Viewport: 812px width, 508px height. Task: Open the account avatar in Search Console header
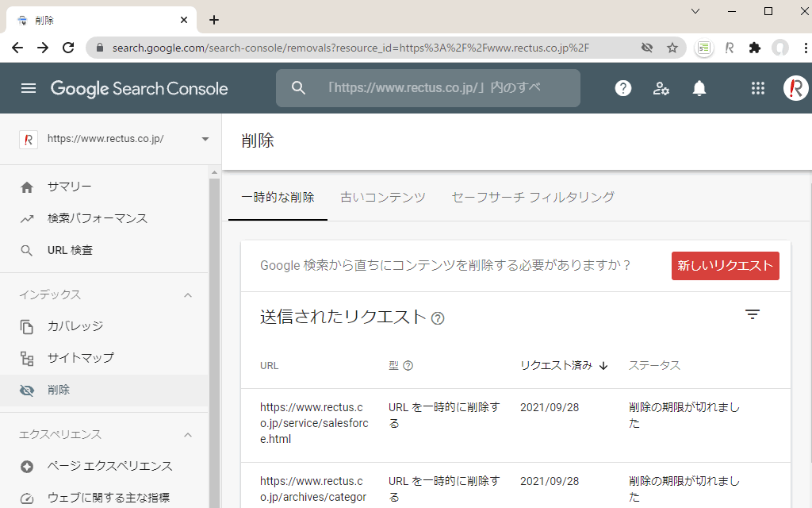[796, 88]
